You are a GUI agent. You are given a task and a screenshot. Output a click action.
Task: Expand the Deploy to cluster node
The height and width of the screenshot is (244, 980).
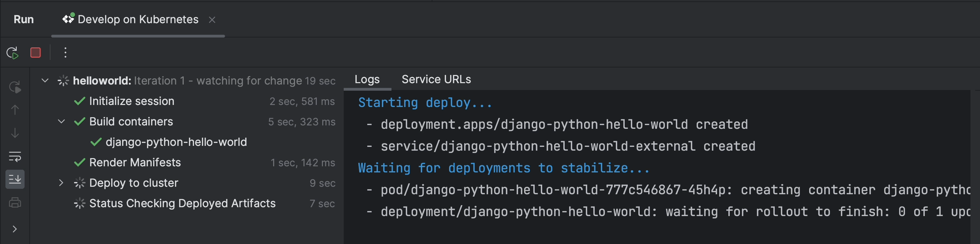pos(61,183)
